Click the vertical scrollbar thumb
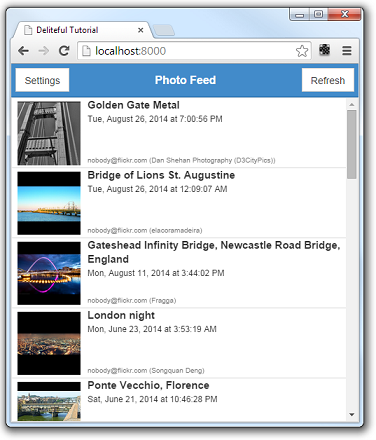The image size is (376, 440). pos(352,144)
